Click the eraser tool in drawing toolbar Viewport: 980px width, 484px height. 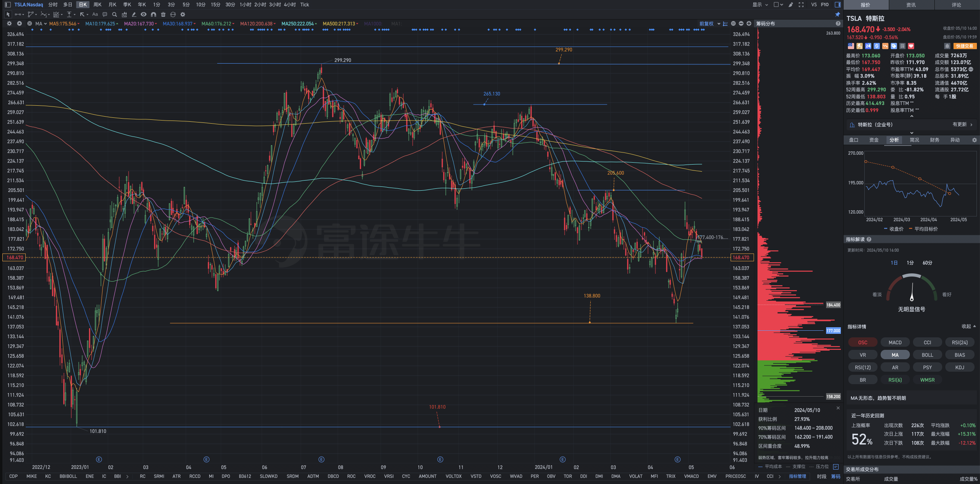134,14
